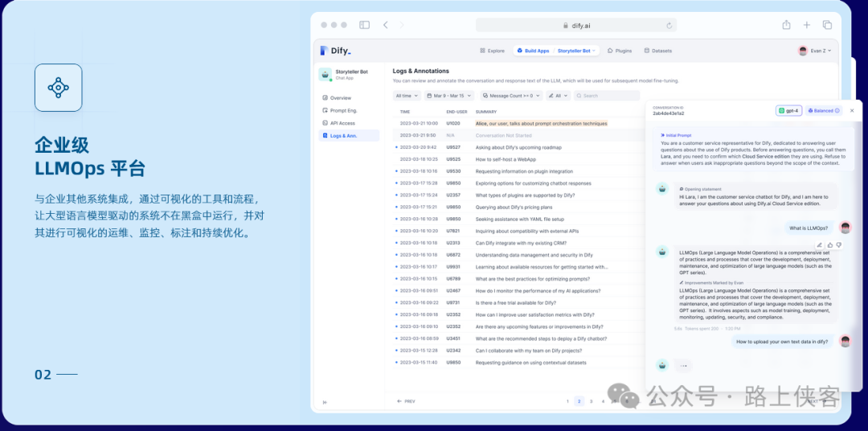Click the padlock icon in the address bar
Viewport: 868px width, 431px height.
[x=565, y=26]
